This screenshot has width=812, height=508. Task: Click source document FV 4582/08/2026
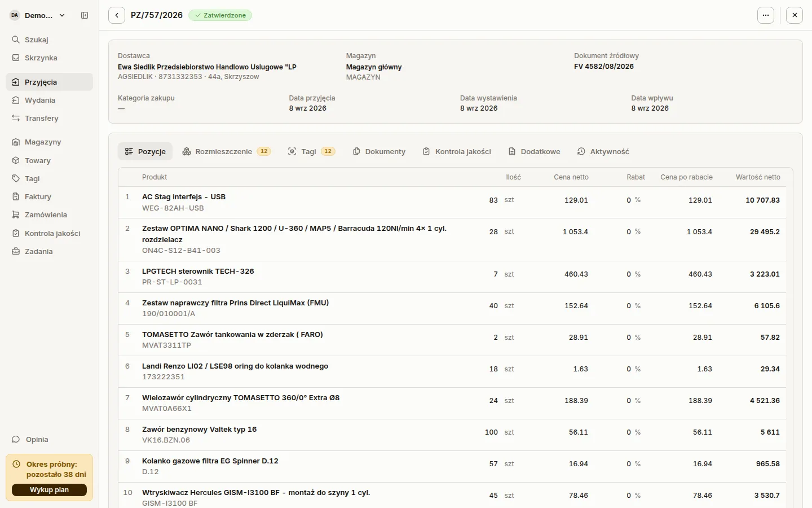click(604, 67)
